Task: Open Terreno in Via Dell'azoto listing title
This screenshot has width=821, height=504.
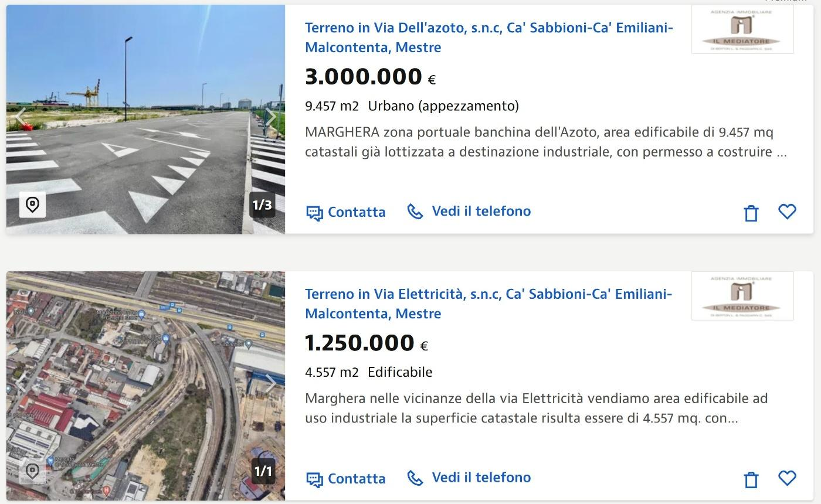Action: click(x=489, y=38)
